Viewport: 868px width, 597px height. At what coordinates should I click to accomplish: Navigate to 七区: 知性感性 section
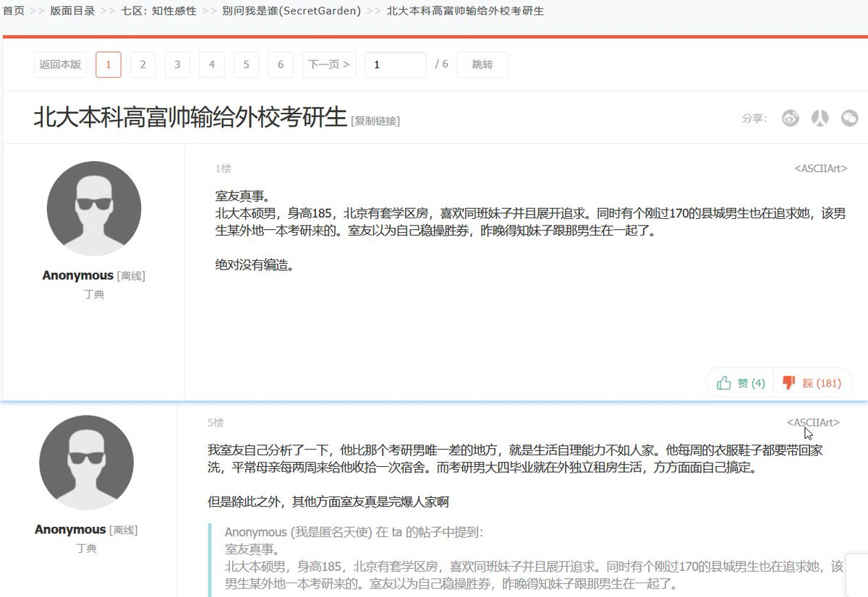[158, 11]
